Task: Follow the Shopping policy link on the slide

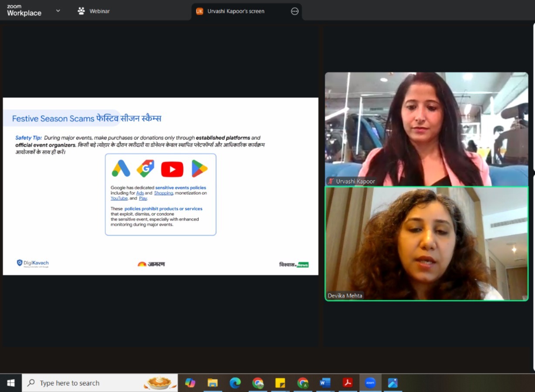Action: pos(163,193)
